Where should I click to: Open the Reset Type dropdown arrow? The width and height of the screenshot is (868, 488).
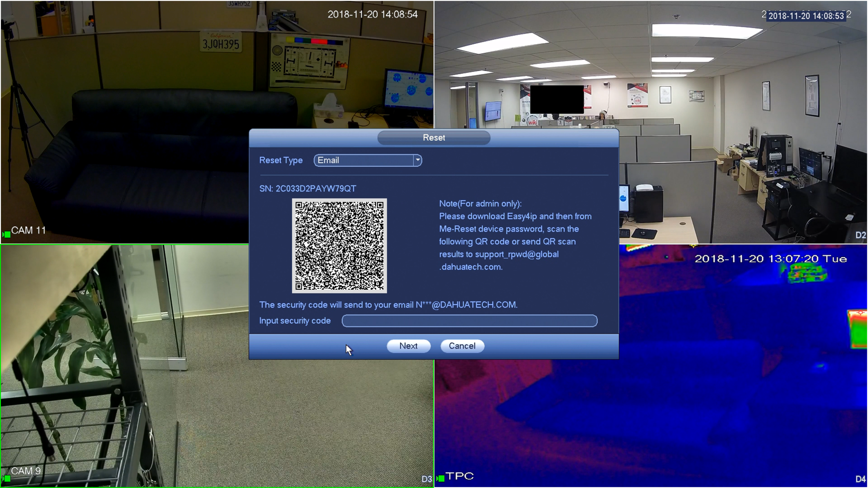point(418,160)
